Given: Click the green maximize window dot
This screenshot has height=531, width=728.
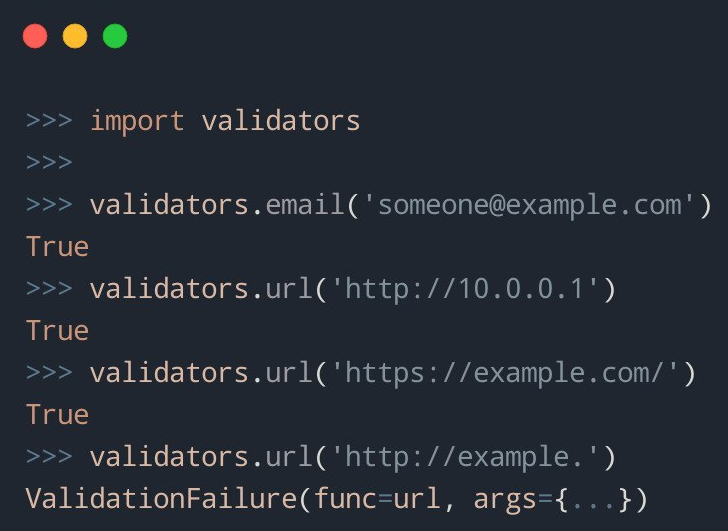Looking at the screenshot, I should (115, 36).
